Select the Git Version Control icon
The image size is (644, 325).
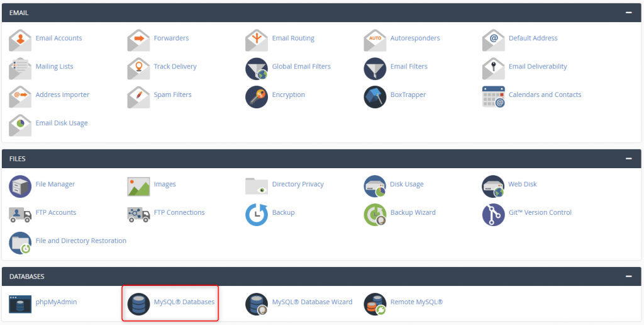pyautogui.click(x=493, y=214)
